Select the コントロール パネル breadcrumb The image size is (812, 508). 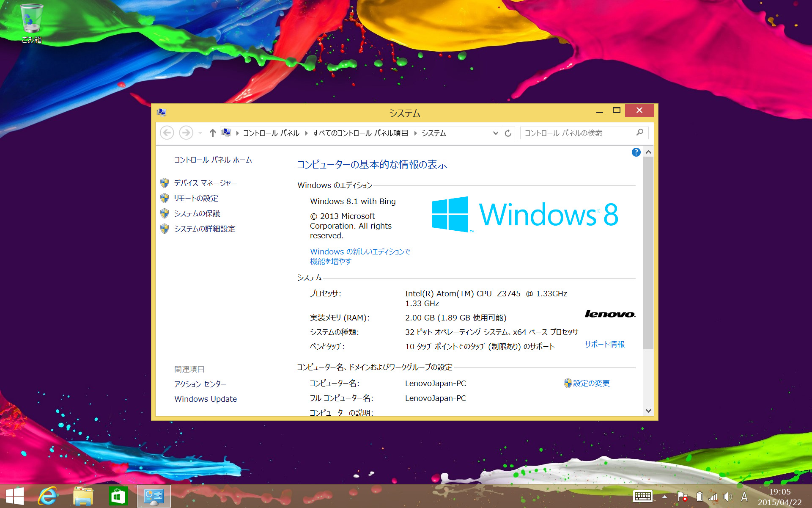(271, 133)
